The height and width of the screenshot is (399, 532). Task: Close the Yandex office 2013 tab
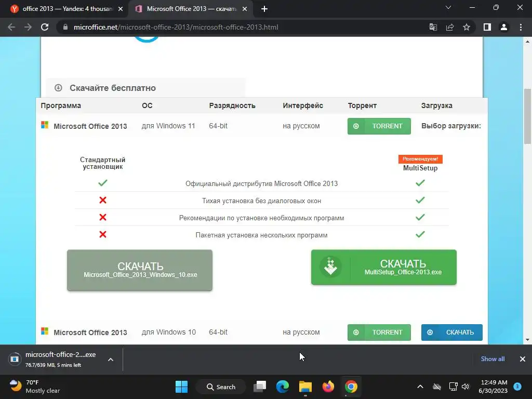pos(121,9)
